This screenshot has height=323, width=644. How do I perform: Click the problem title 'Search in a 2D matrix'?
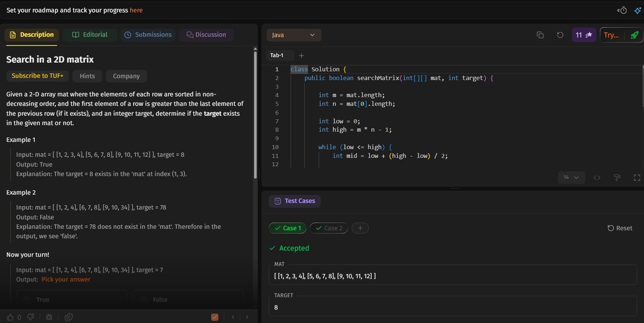point(50,60)
